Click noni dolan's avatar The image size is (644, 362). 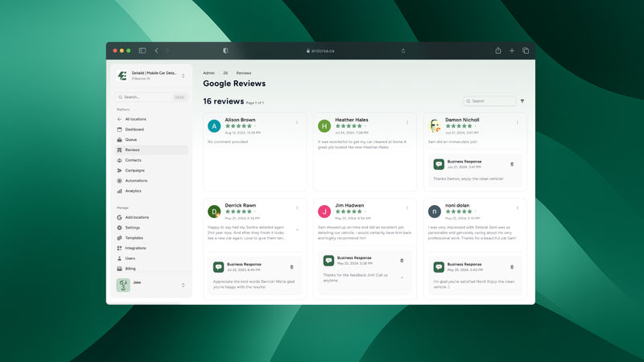click(435, 212)
